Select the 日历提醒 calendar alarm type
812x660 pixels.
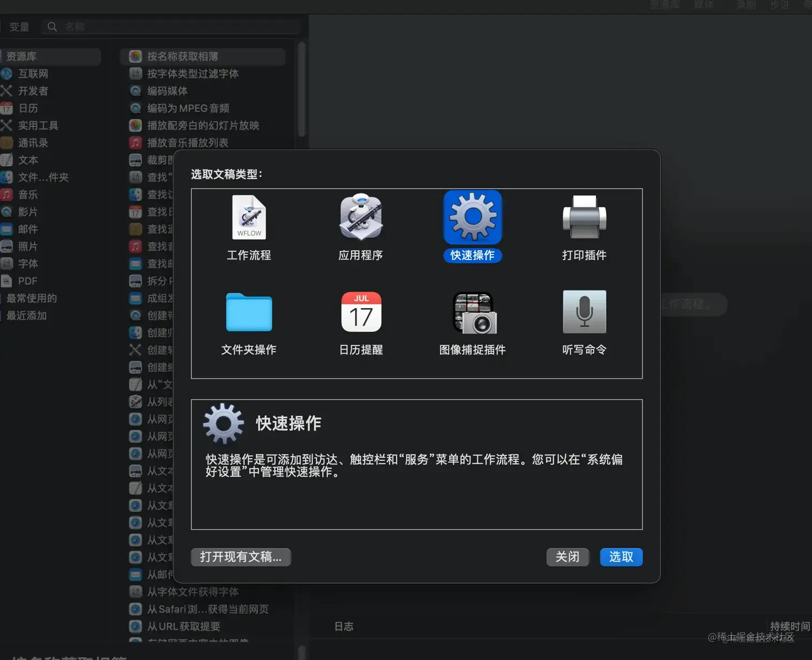361,323
